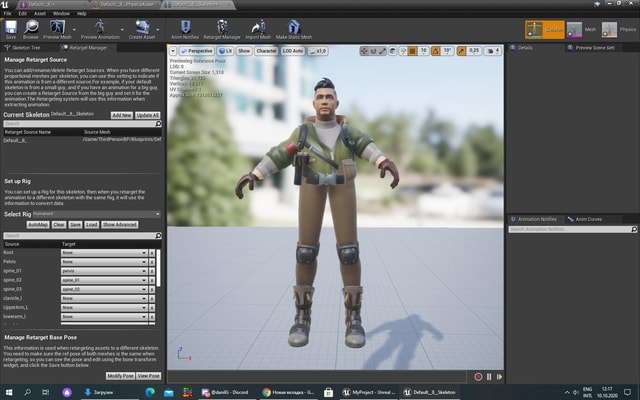640x400 pixels.
Task: Open the Perspective view mode dropdown
Action: (x=199, y=49)
